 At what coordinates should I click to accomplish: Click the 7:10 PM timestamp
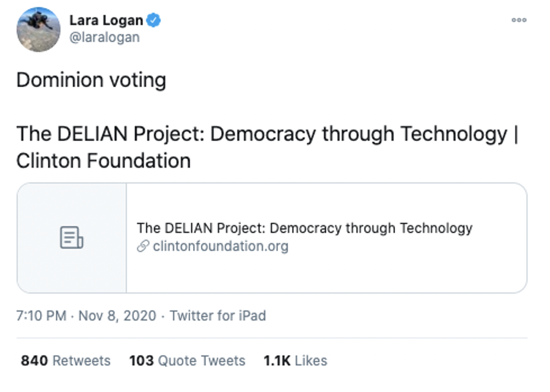(41, 316)
